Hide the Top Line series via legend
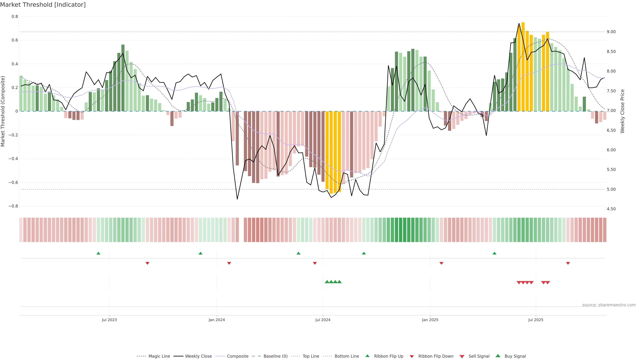The height and width of the screenshot is (362, 644). pos(311,356)
